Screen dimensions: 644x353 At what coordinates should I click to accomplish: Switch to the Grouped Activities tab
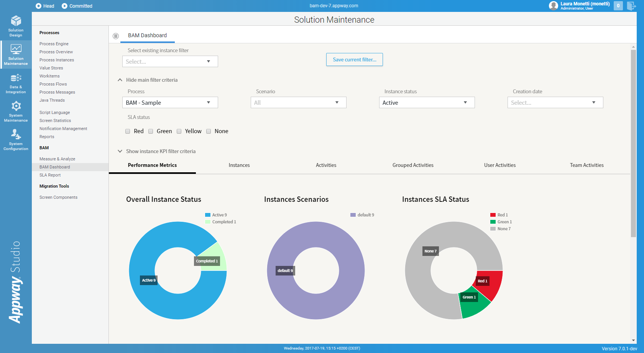(x=413, y=165)
